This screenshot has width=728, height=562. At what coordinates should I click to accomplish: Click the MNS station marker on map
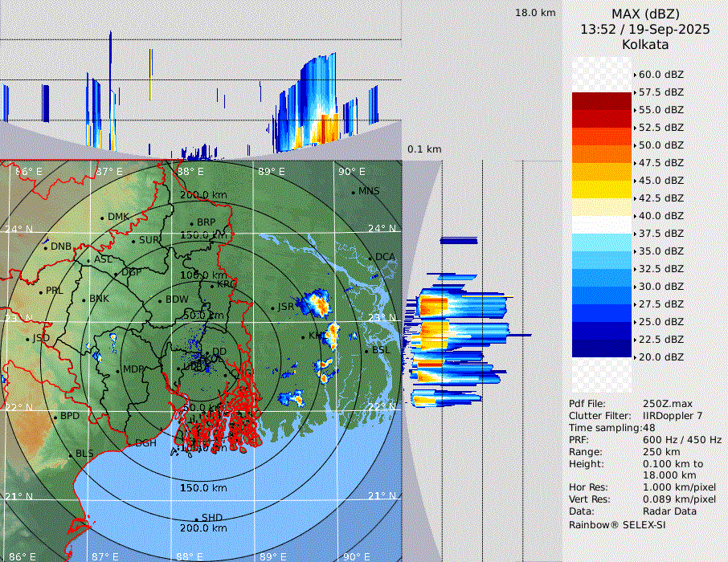pyautogui.click(x=354, y=192)
